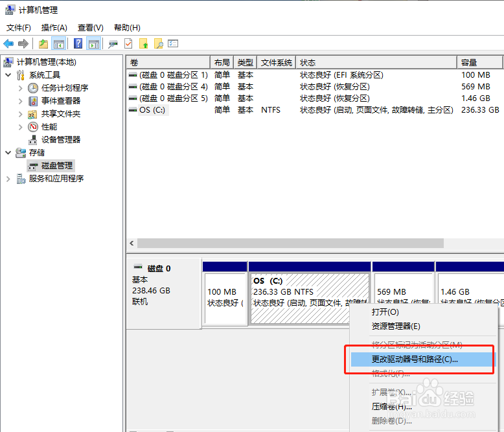
Task: Click the 磁盘 0 disk label panel
Action: pos(164,293)
